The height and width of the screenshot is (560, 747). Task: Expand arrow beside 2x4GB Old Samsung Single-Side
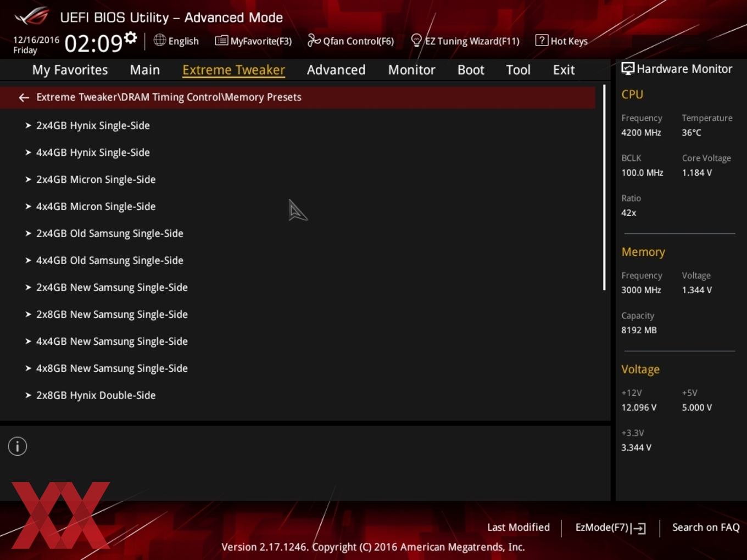pyautogui.click(x=28, y=233)
